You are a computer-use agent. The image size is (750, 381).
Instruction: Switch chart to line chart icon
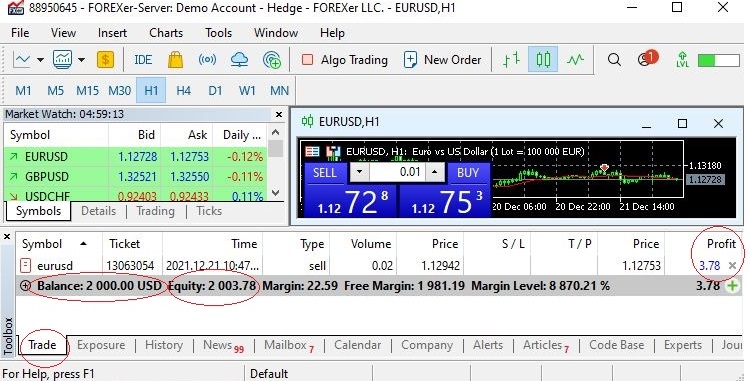[x=575, y=60]
